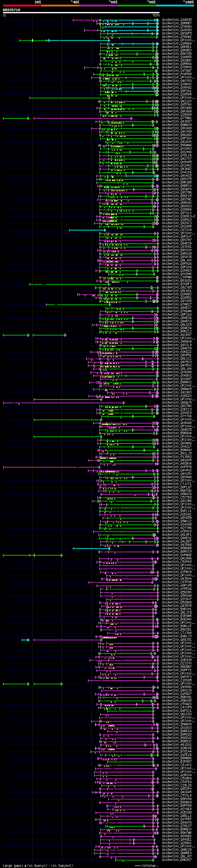Click the UniRef100_Q7DLZ6 label
This screenshot has width=197, height=868.
177,155
